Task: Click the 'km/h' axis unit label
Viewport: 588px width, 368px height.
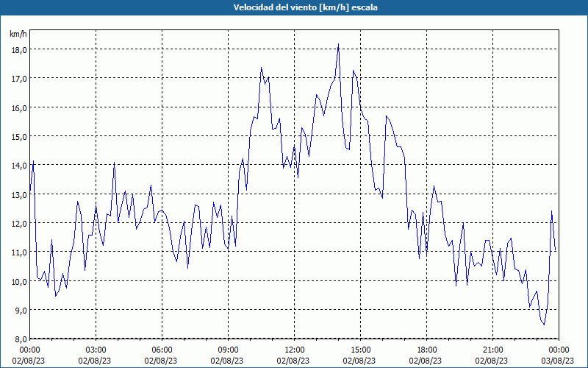Action: coord(18,34)
